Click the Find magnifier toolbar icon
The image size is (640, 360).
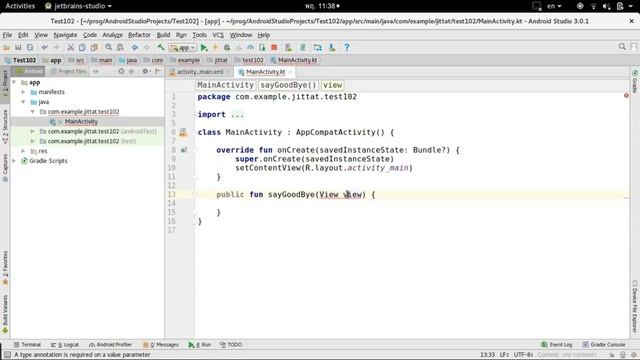coord(109,48)
